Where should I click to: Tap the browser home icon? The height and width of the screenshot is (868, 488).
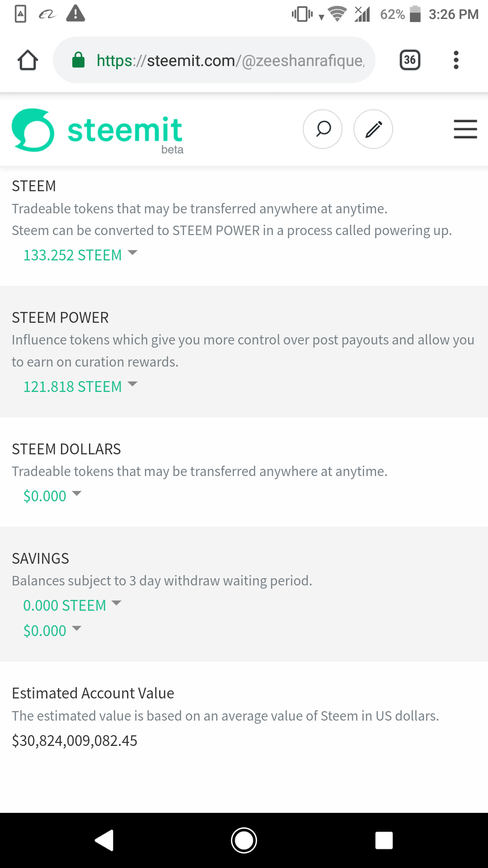(x=28, y=60)
